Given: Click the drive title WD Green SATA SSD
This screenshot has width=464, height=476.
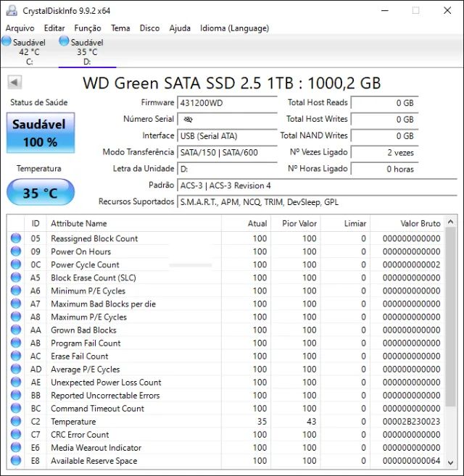Looking at the screenshot, I should point(231,83).
